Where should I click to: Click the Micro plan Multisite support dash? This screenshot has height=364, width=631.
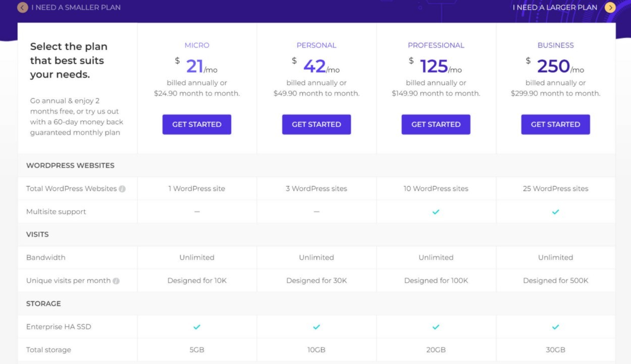[x=197, y=212]
